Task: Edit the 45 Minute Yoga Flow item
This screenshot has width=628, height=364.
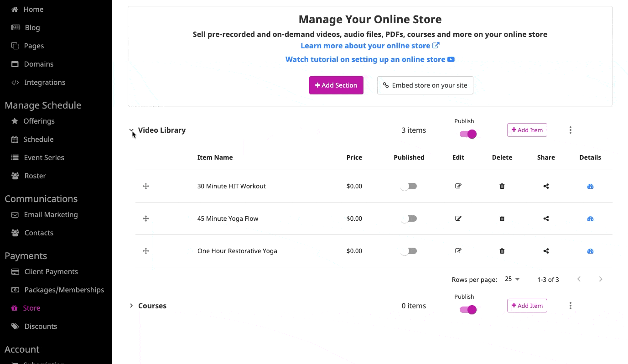Action: click(x=458, y=218)
